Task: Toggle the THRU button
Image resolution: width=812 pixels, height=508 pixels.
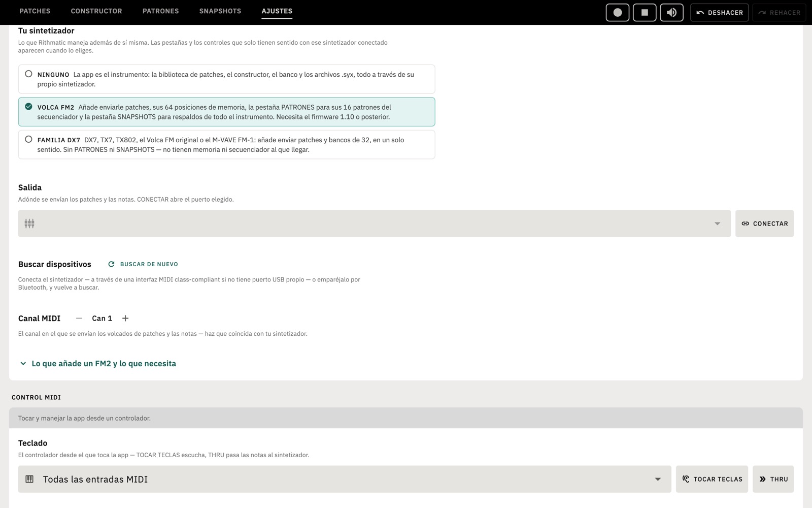Action: (x=773, y=479)
